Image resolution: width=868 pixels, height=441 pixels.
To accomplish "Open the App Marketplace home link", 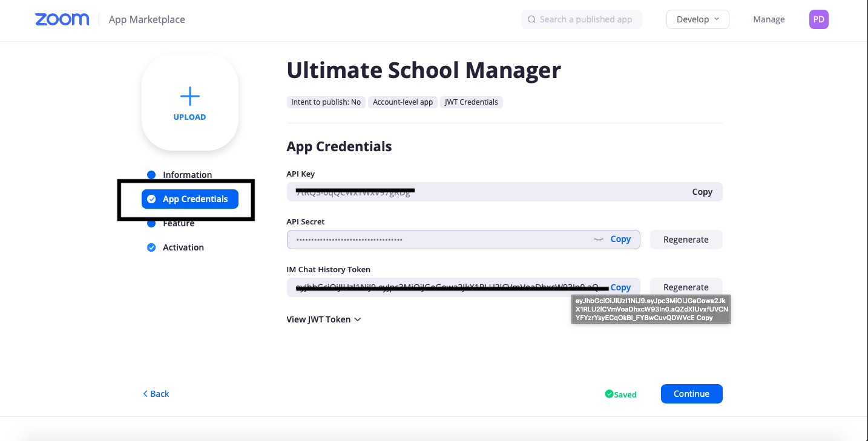I will (x=147, y=19).
